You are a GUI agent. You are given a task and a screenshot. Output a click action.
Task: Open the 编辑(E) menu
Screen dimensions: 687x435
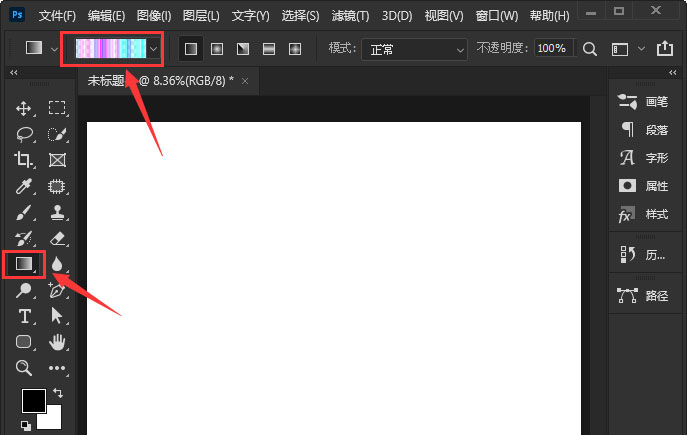106,16
